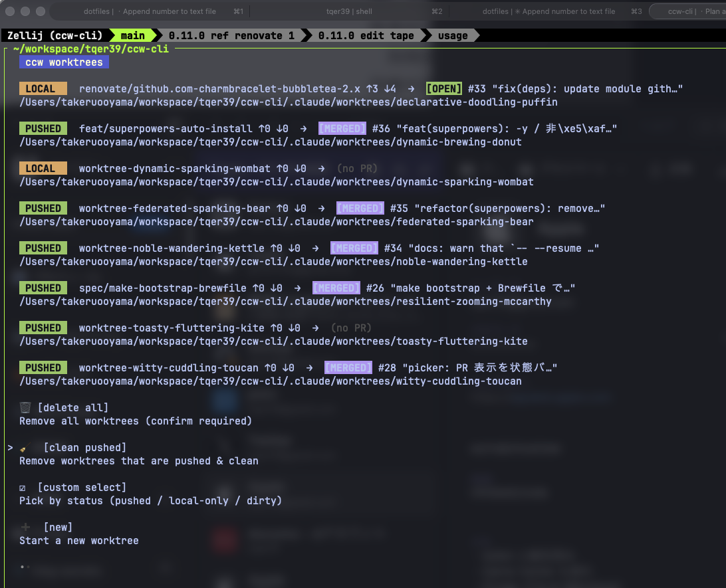Viewport: 726px width, 588px height.
Task: Click the checkbox icon by custom select
Action: [x=22, y=488]
